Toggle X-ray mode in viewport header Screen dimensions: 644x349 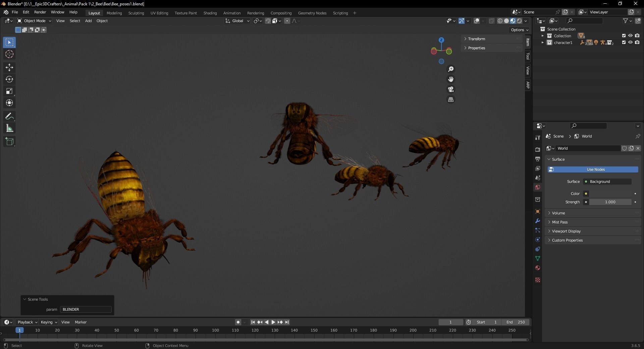491,21
